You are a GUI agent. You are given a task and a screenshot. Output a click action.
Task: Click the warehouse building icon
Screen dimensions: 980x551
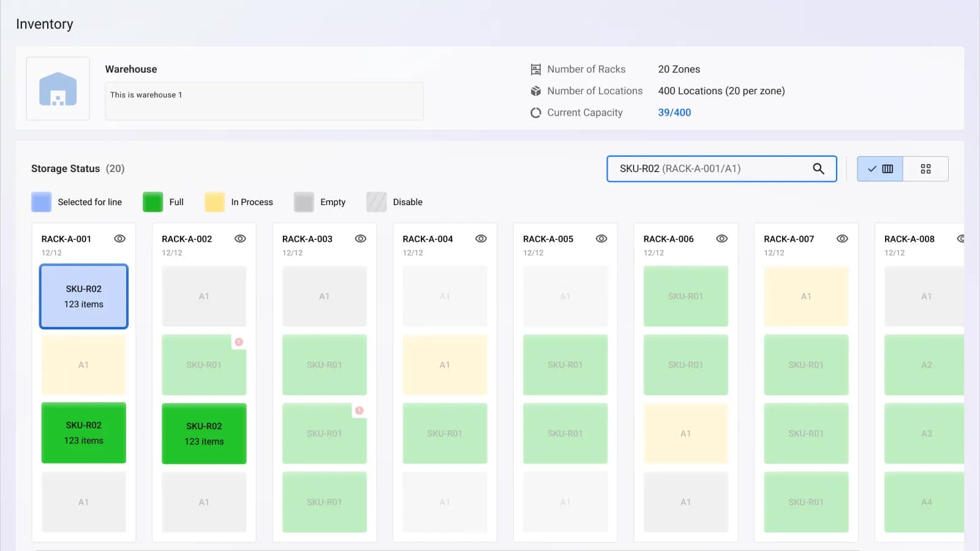[58, 89]
